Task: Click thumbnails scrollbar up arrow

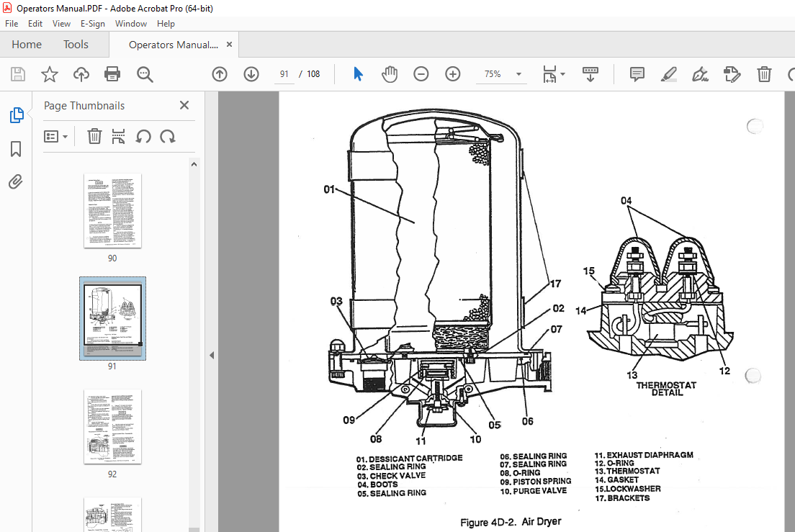Action: coord(194,164)
